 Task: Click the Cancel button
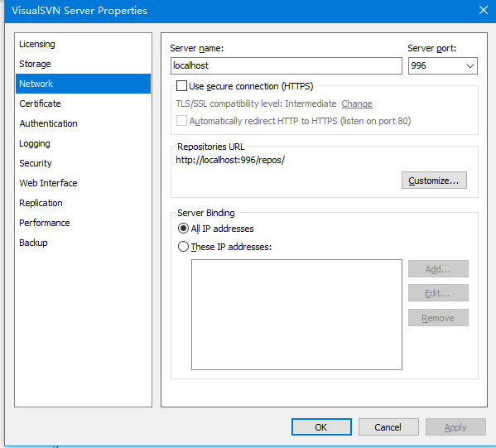[x=388, y=427]
